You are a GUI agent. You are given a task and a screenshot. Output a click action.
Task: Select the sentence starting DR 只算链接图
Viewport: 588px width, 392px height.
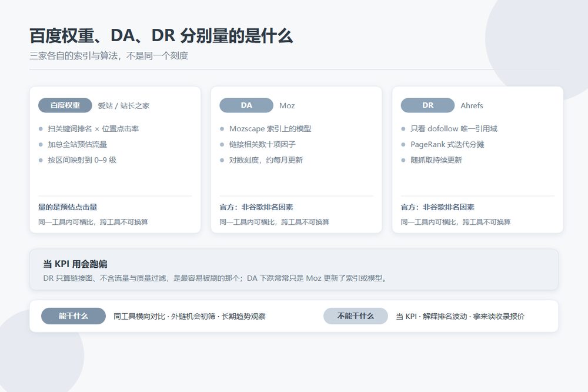(215, 278)
